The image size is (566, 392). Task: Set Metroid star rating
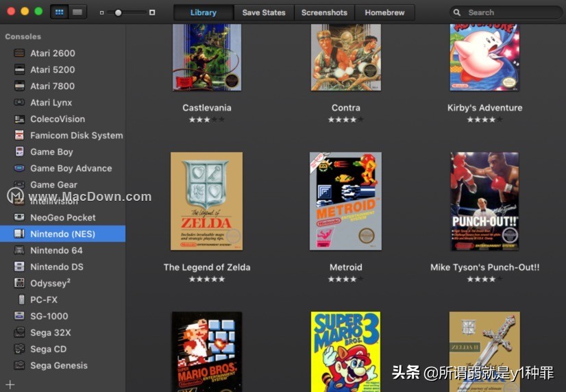click(x=346, y=279)
